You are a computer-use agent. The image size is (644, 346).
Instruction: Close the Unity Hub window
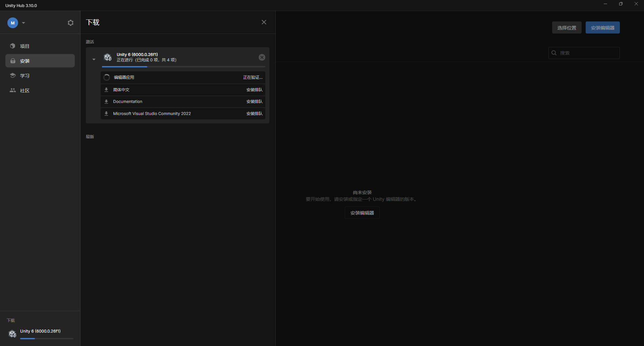click(636, 4)
